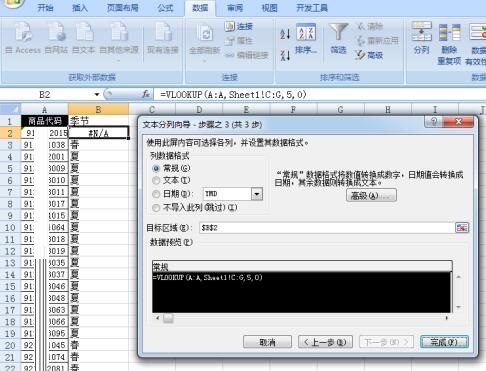Sort ascending A to Z icon
The image size is (486, 371).
(285, 34)
